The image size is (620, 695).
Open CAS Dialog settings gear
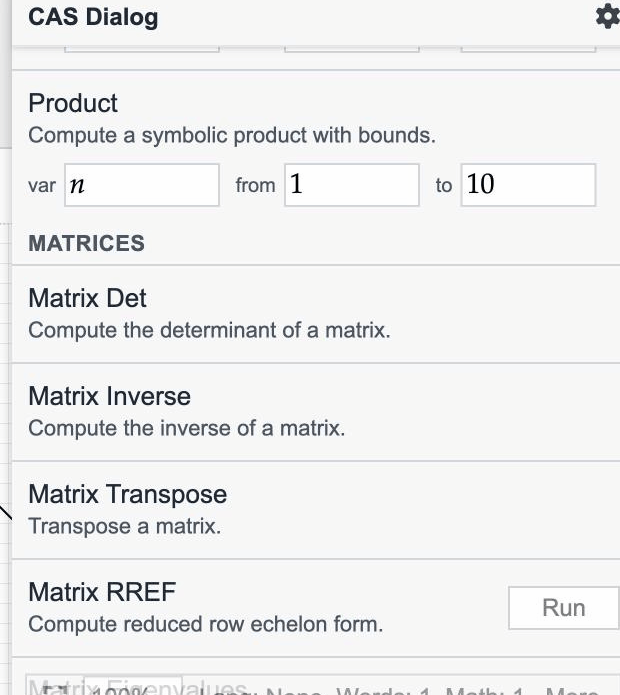click(608, 17)
